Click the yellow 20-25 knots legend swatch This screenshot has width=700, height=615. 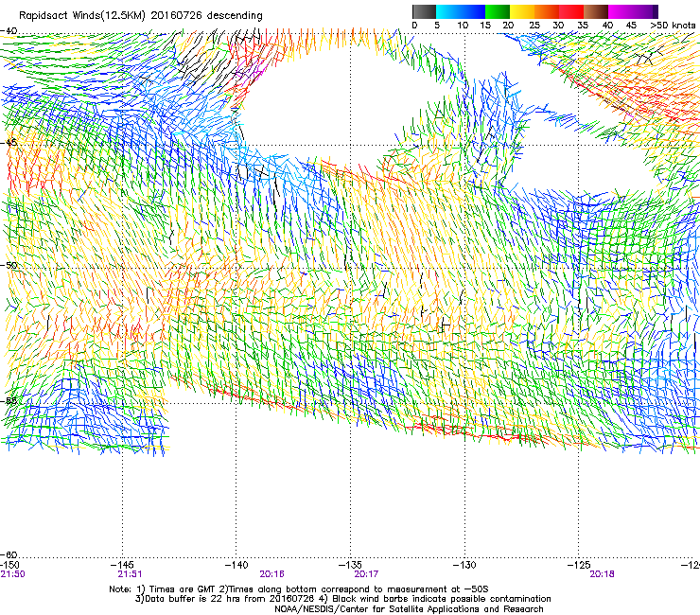[522, 11]
